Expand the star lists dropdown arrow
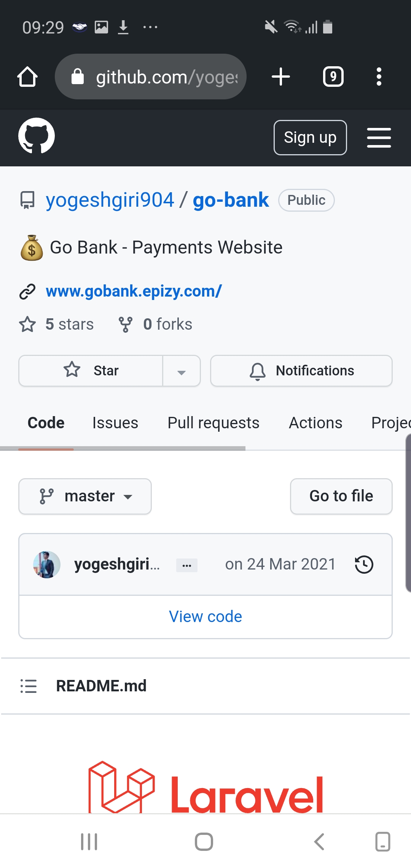 182,371
